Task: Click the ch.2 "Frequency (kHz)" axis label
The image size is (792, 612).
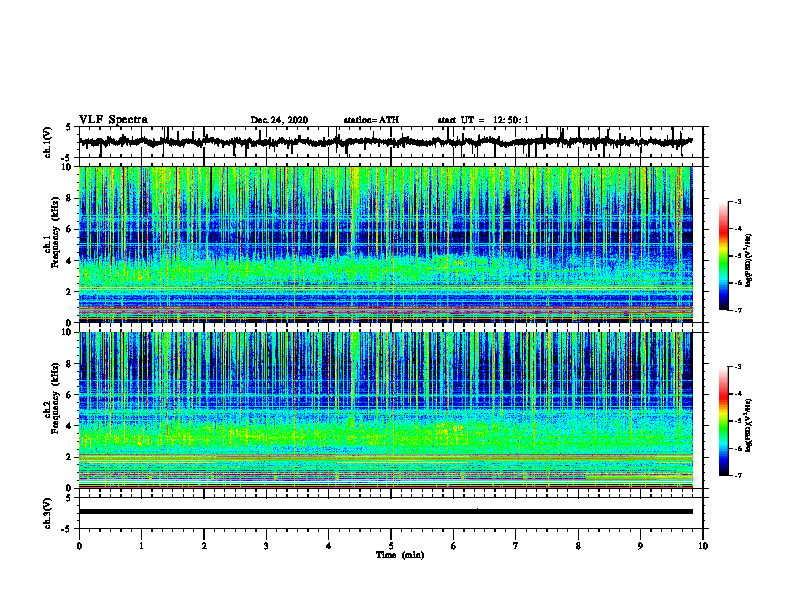Action: coord(56,397)
